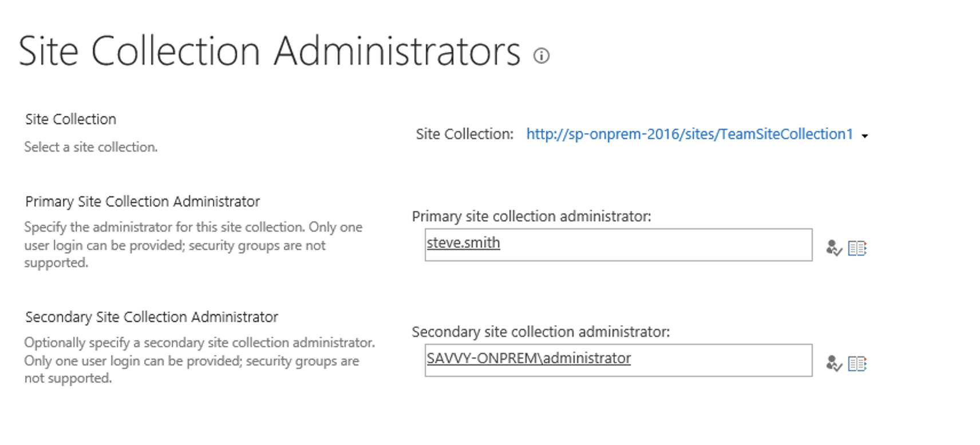
Task: Click "Secondary site collection administrator:" field label
Action: click(540, 332)
